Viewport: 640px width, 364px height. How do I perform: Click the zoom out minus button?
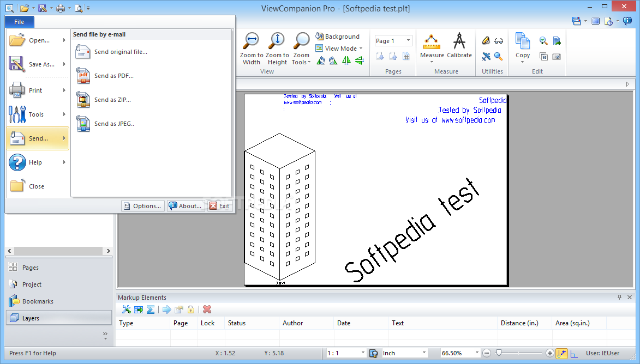(487, 353)
